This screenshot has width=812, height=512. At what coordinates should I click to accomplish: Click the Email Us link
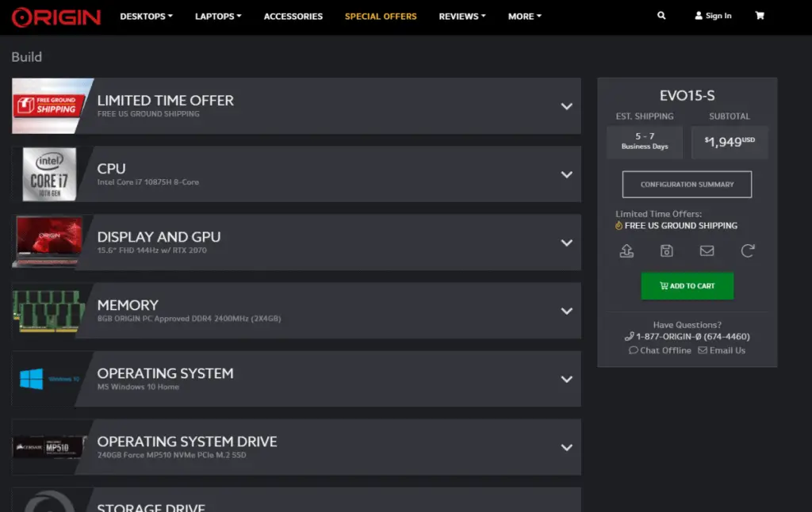(722, 350)
